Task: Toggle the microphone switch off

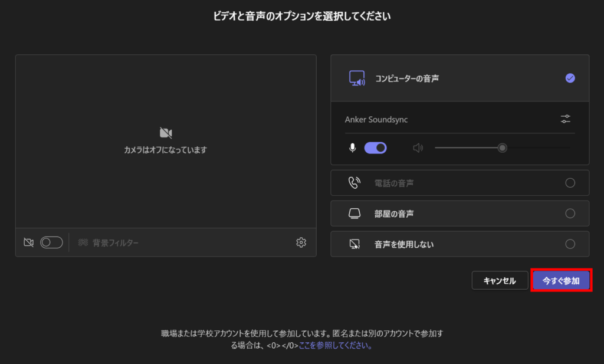Action: (376, 147)
